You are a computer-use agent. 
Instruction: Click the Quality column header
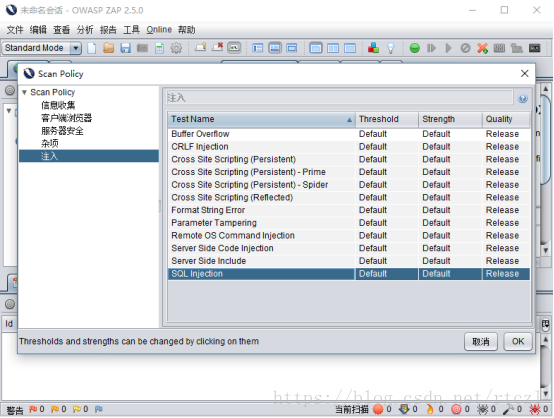coord(506,119)
